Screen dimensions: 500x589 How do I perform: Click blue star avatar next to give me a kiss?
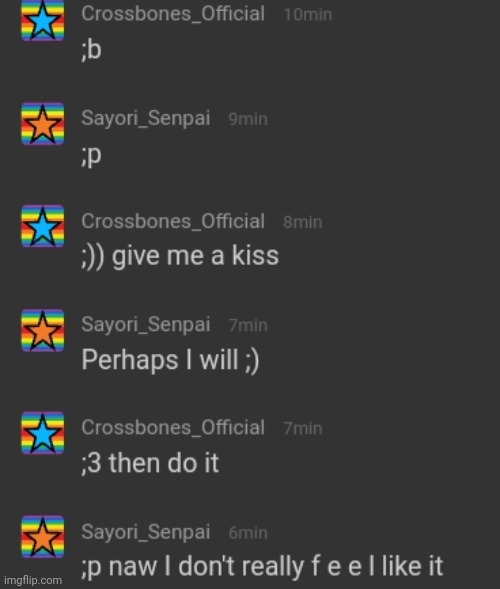42,226
